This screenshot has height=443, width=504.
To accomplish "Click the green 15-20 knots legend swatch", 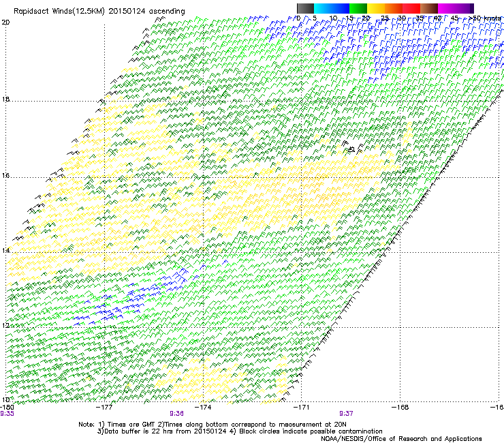I will pyautogui.click(x=358, y=8).
